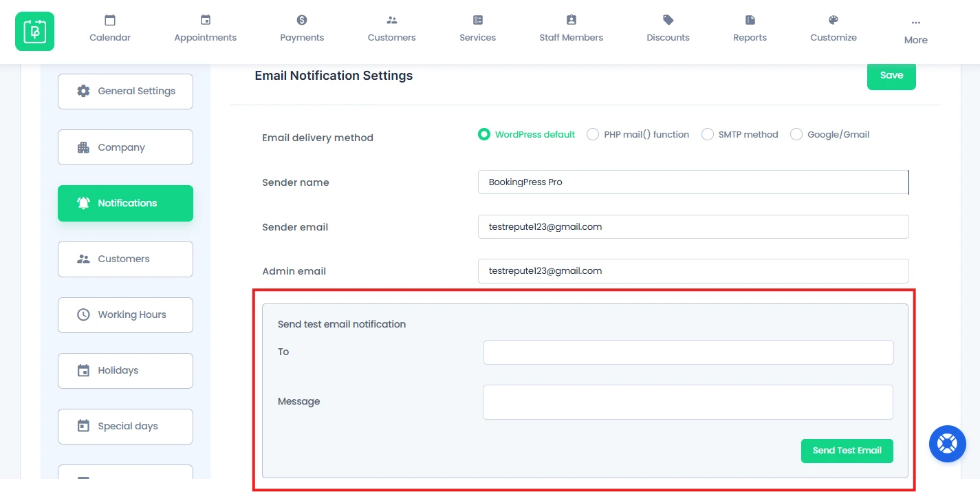980x492 pixels.
Task: Click the calendar icon beside Special days
Action: pos(83,426)
